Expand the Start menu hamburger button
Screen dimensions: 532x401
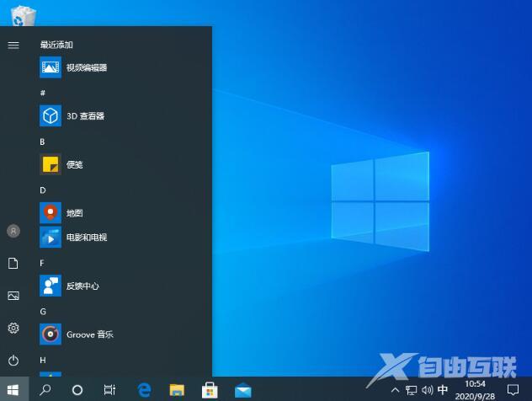(x=13, y=45)
